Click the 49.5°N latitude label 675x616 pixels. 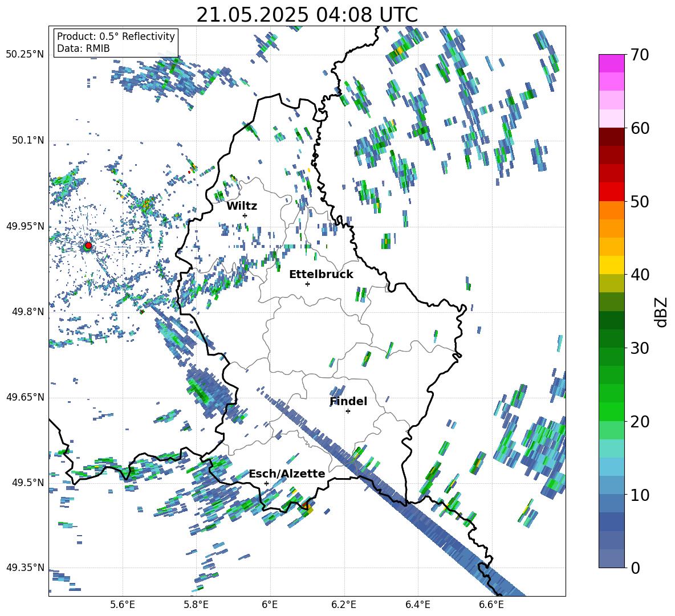(27, 482)
